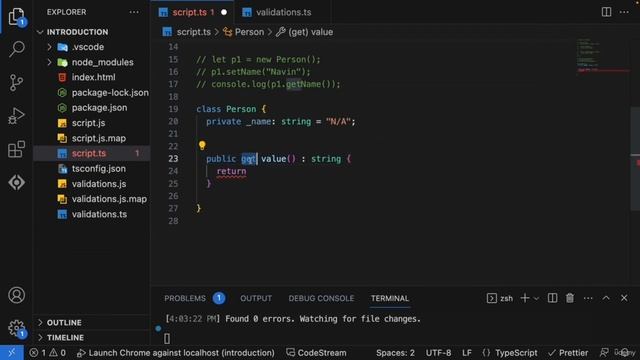Click the zsh terminal shell label

pyautogui.click(x=500, y=298)
